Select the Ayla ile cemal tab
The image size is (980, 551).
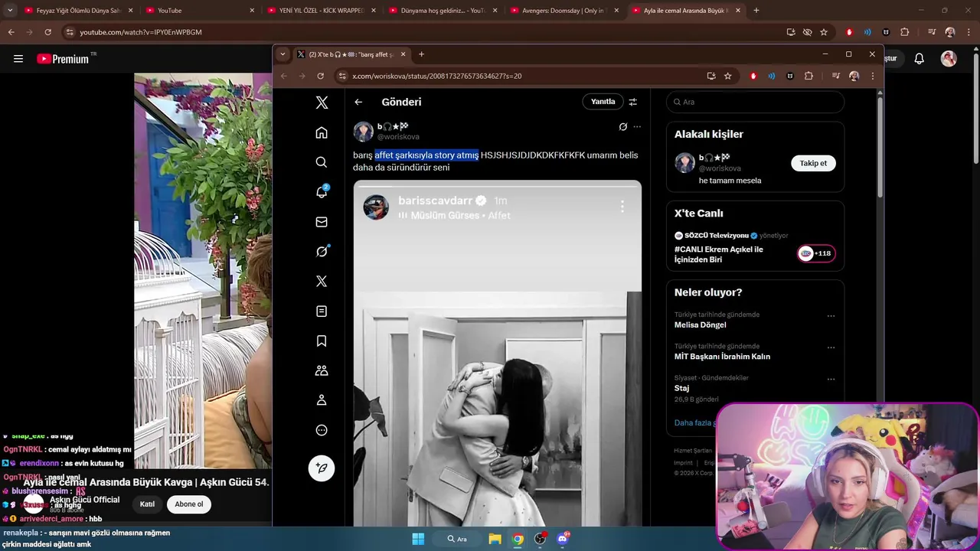(685, 11)
